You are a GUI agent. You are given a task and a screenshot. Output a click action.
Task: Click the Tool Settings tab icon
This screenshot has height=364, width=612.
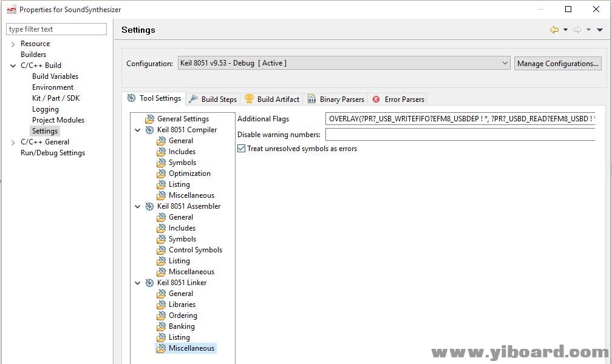pyautogui.click(x=132, y=98)
